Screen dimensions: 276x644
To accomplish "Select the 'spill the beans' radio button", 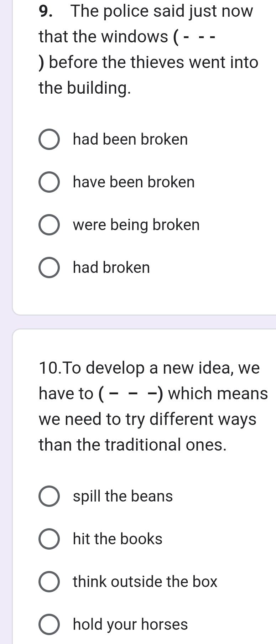I will [49, 496].
